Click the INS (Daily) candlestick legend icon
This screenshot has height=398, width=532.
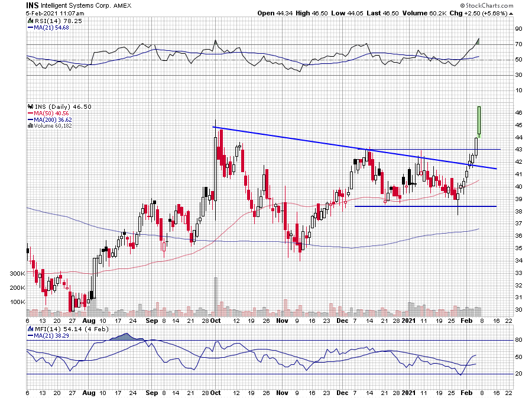30,106
